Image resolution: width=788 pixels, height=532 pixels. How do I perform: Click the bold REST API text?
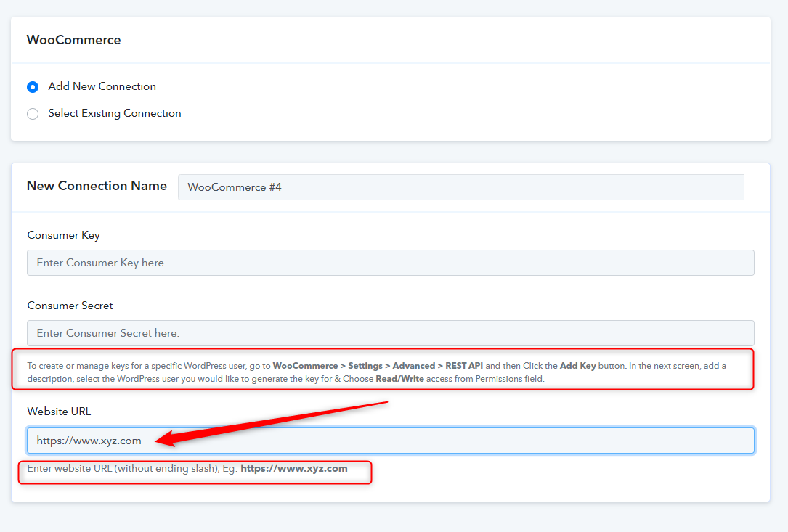point(464,366)
